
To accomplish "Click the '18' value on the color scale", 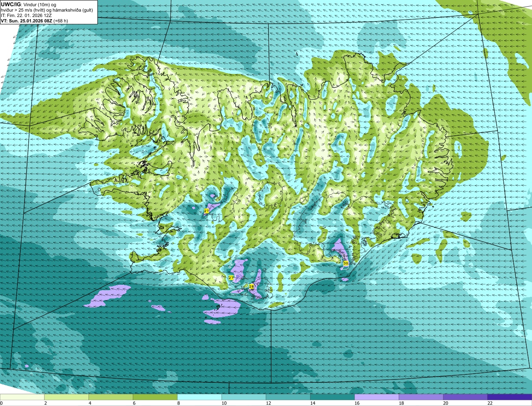I will pos(401,403).
